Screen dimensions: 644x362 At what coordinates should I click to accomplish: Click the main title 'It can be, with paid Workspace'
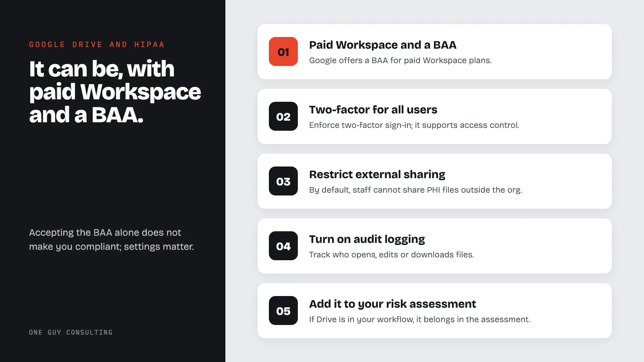click(x=115, y=92)
